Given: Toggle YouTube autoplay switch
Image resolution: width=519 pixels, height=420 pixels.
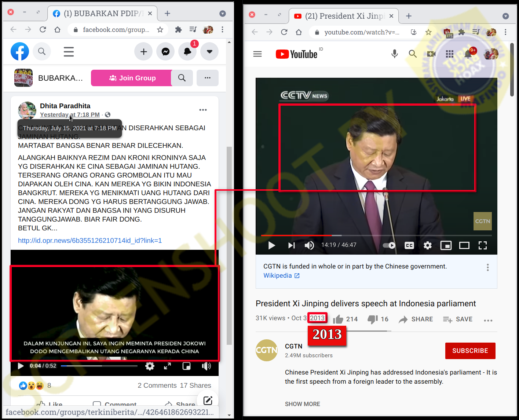Looking at the screenshot, I should click(x=389, y=245).
